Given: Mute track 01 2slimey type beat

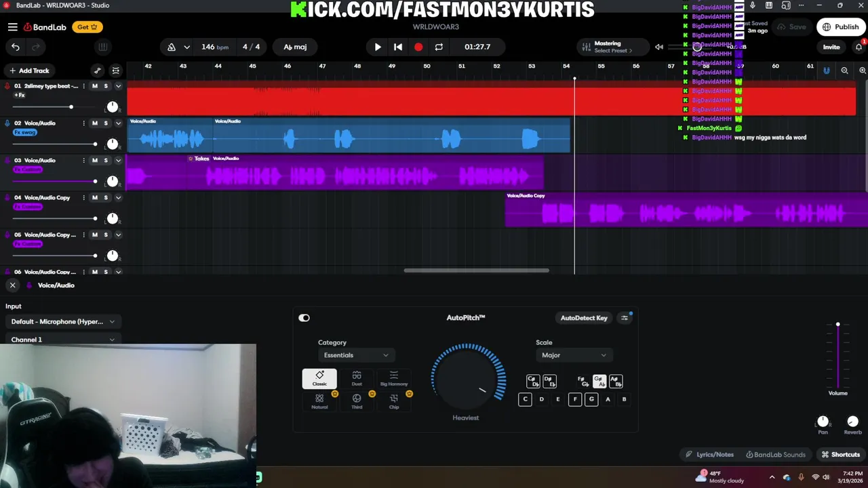Looking at the screenshot, I should tap(95, 86).
